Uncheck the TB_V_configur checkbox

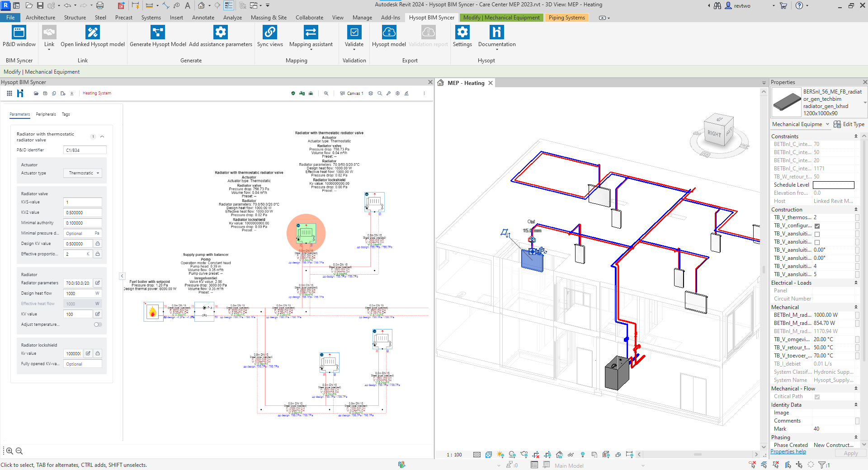[x=817, y=226]
